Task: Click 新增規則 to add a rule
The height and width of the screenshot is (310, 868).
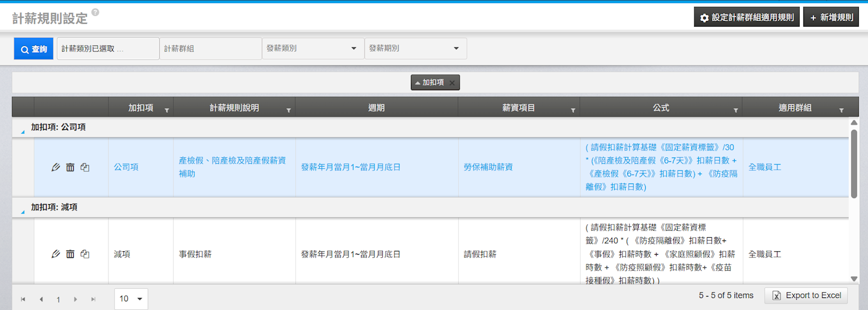Action: pyautogui.click(x=831, y=17)
